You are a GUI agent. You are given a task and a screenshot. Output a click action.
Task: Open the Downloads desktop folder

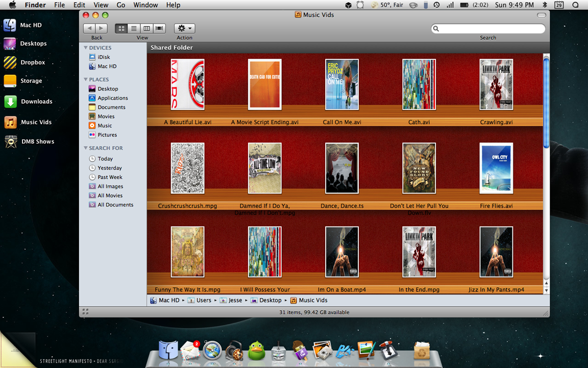(x=28, y=101)
